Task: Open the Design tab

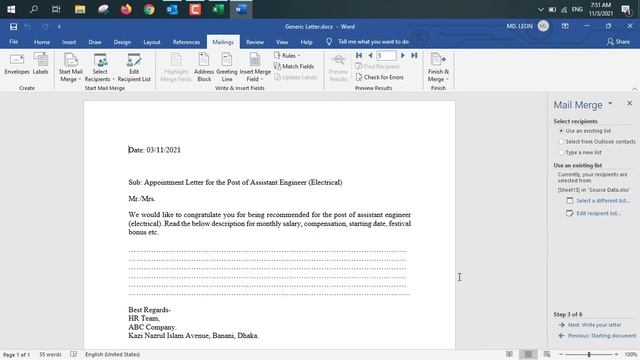Action: coord(122,42)
